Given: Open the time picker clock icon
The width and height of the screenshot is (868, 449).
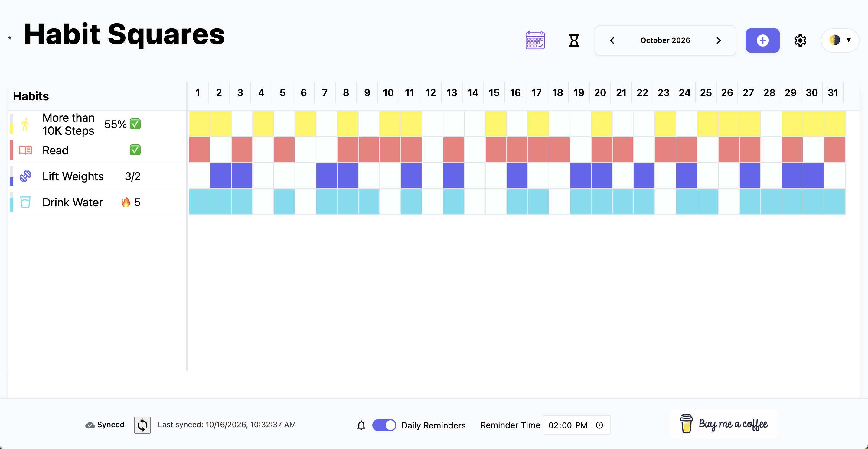Looking at the screenshot, I should [x=599, y=425].
